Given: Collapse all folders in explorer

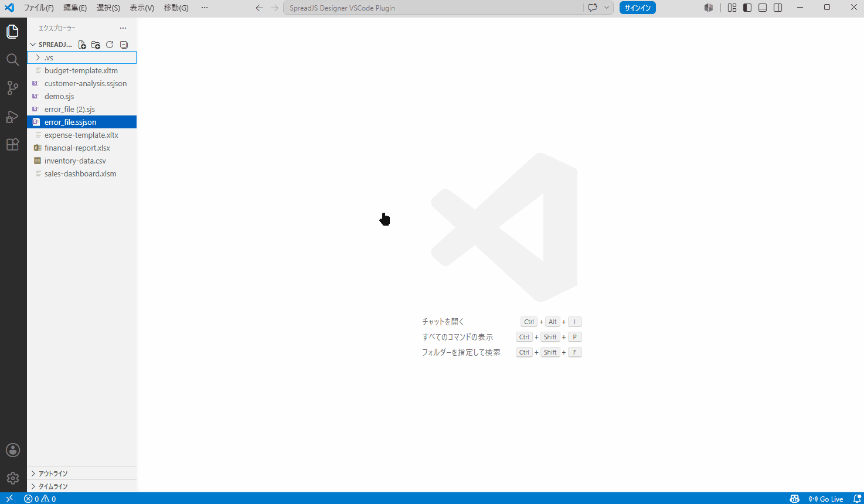Looking at the screenshot, I should click(124, 45).
